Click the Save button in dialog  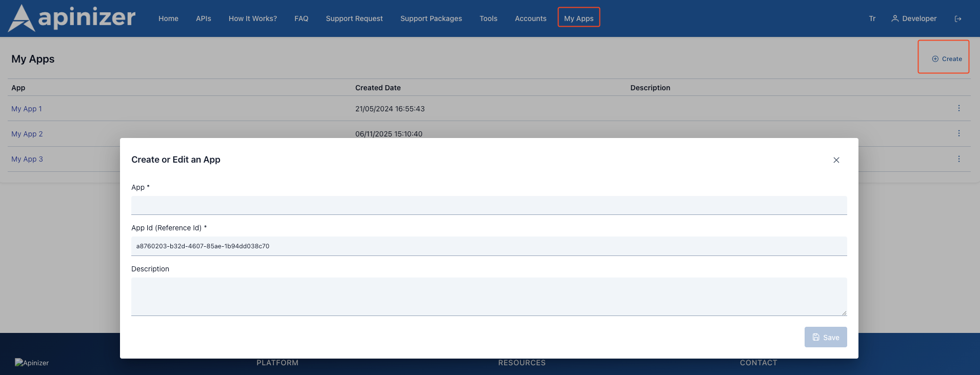(825, 337)
